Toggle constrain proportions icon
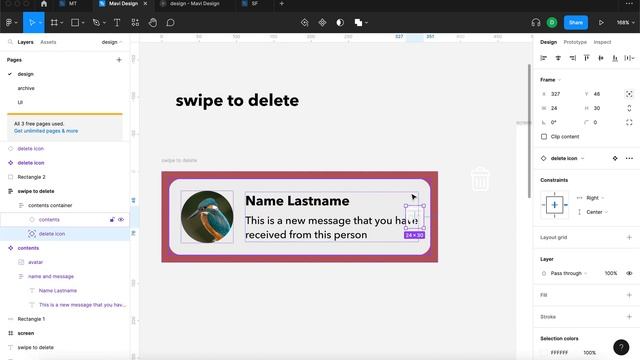Screen dimensions: 640x360 pos(629,108)
